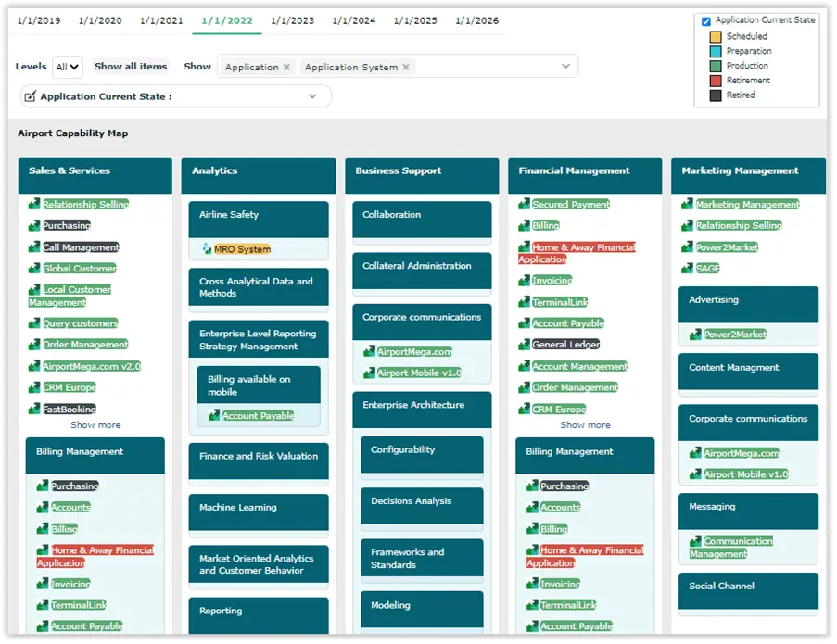Click Airport Mobile v1.0 icon in Business Support
Viewport: 837px width, 644px height.
tap(370, 373)
